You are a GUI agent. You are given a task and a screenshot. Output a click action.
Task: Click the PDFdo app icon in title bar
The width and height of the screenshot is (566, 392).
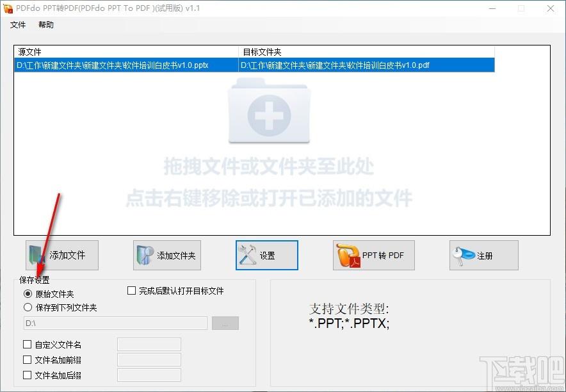click(8, 8)
